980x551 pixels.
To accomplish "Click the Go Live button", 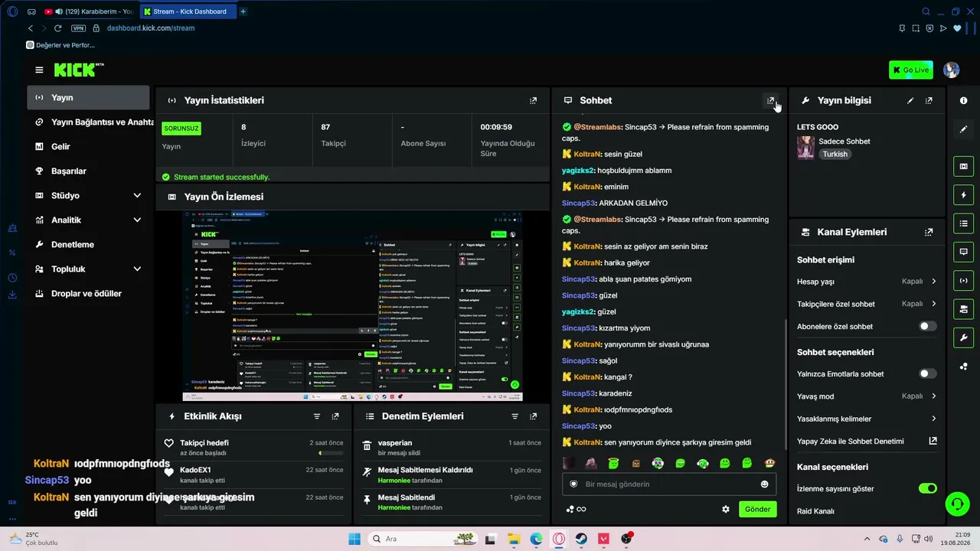I will [911, 70].
